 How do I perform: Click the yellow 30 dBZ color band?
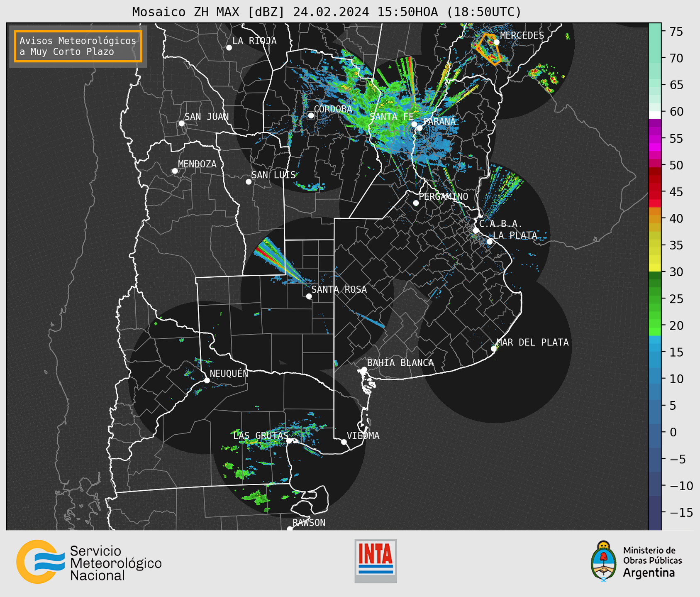pyautogui.click(x=655, y=268)
